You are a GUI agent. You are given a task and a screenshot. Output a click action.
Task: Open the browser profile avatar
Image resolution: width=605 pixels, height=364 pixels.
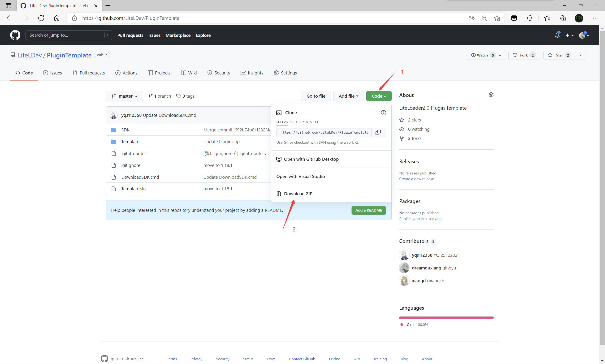(579, 18)
